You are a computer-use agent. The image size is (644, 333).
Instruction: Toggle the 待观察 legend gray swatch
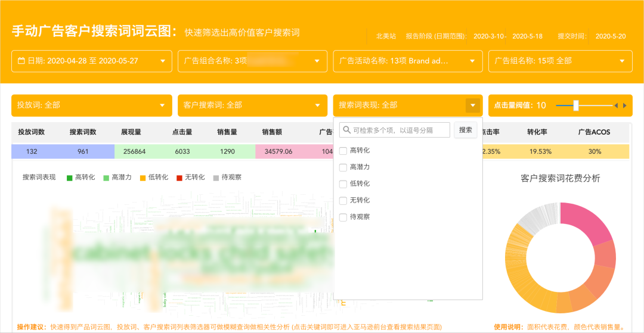click(216, 178)
